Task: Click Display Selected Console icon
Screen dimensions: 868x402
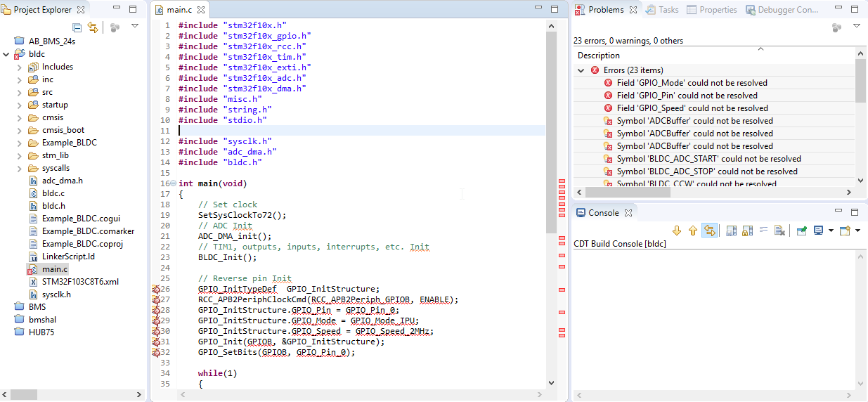Action: pos(819,231)
